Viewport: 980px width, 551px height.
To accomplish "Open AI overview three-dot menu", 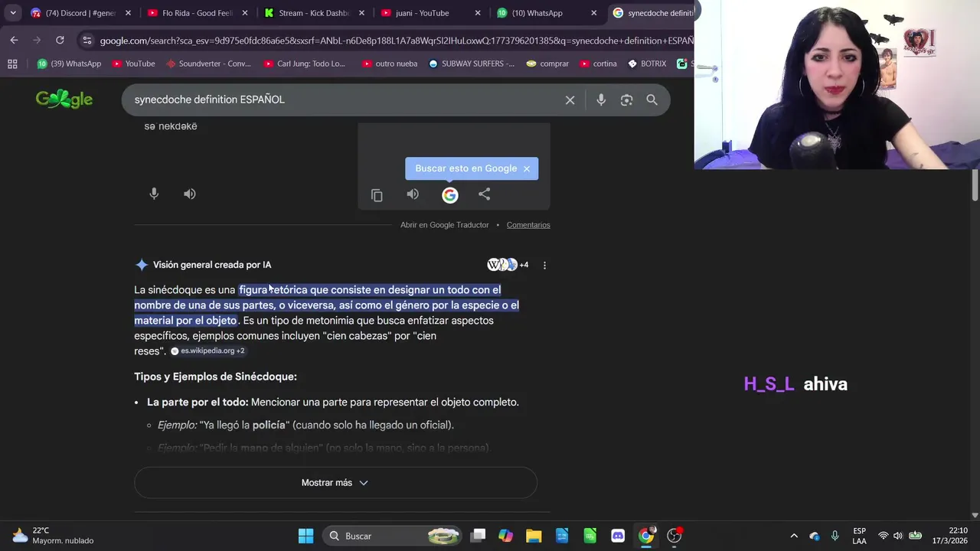I will (544, 265).
